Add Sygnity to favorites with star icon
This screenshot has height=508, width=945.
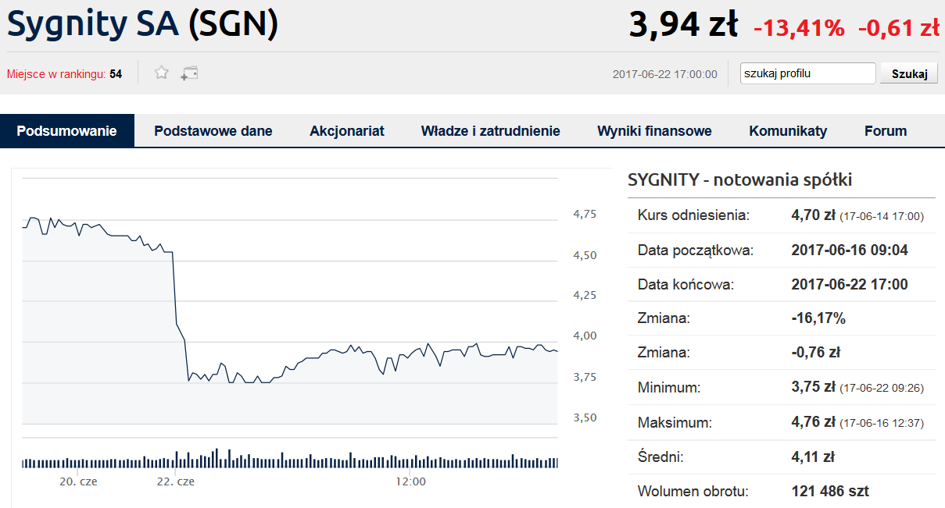pos(161,73)
